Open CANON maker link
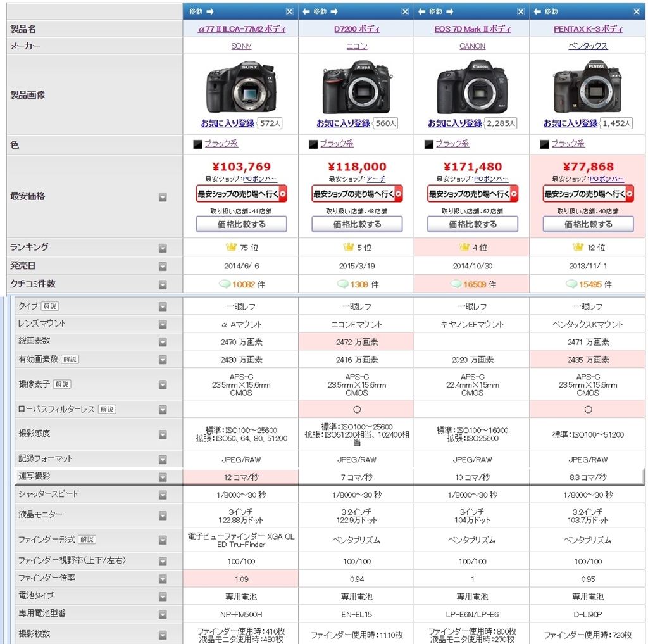 pyautogui.click(x=472, y=46)
